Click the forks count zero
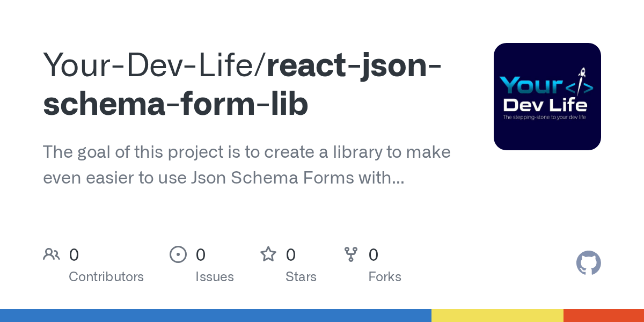The height and width of the screenshot is (322, 644). pyautogui.click(x=374, y=254)
